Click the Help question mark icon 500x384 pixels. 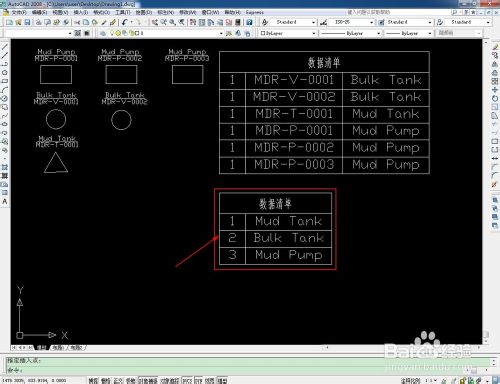(249, 22)
